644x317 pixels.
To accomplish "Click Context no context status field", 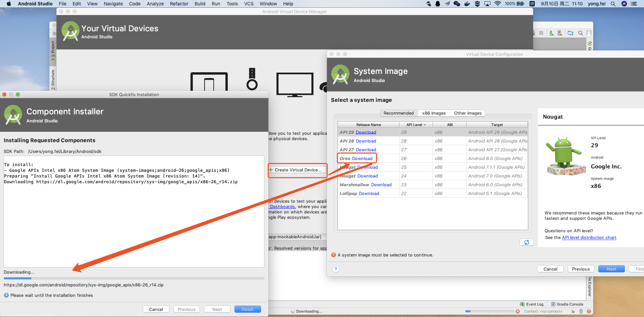I will click(543, 311).
